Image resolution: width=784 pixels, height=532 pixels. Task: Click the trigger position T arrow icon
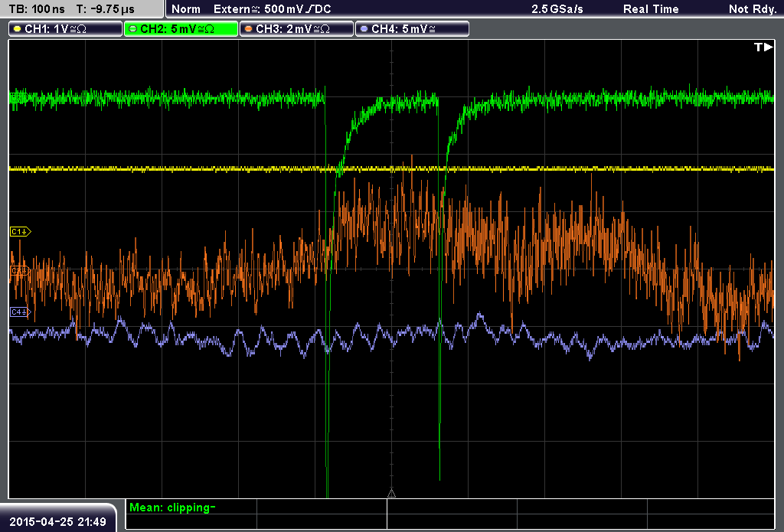[x=763, y=47]
